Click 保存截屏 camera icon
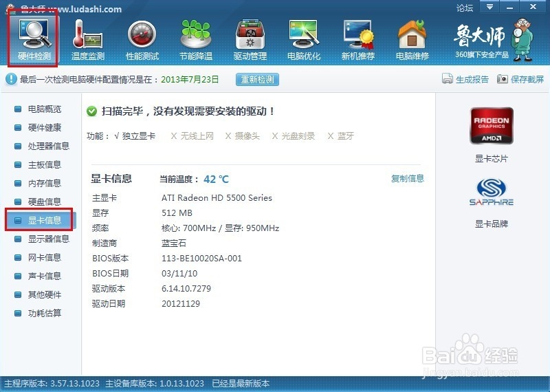The image size is (550, 392). click(x=503, y=78)
